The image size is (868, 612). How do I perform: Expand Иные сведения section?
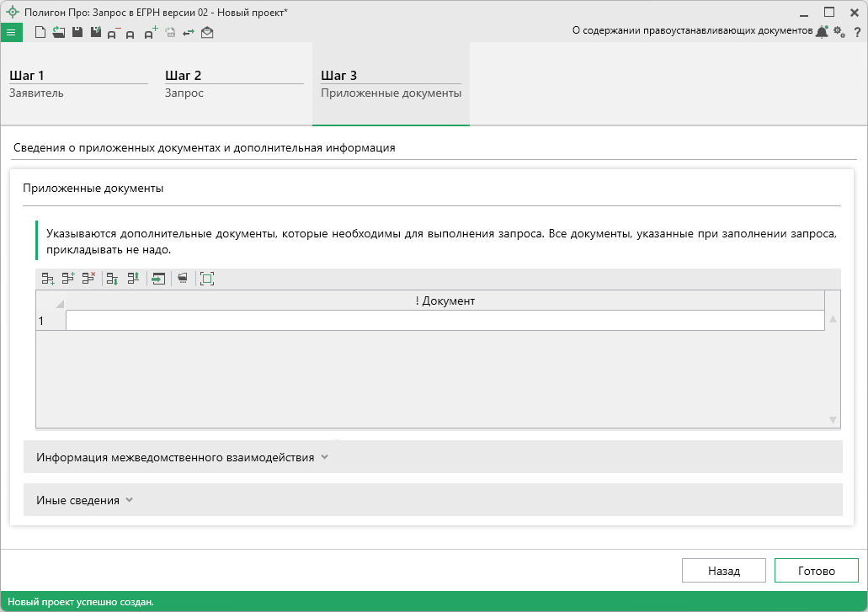84,500
